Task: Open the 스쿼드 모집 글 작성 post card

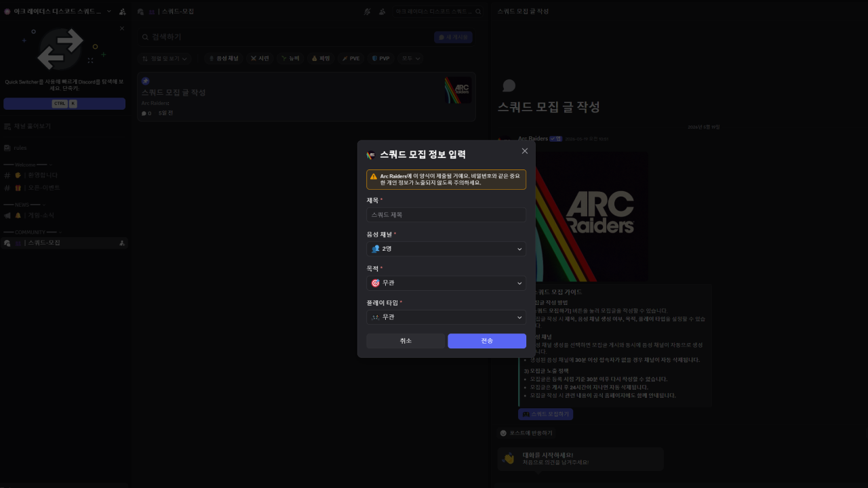Action: 306,97
